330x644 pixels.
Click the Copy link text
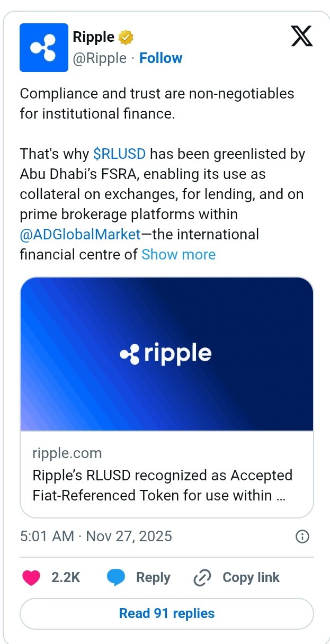click(251, 578)
